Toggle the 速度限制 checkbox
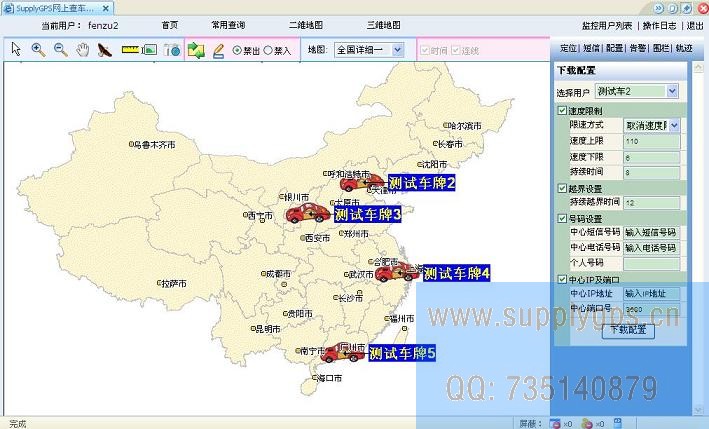This screenshot has width=709, height=429. tap(561, 110)
